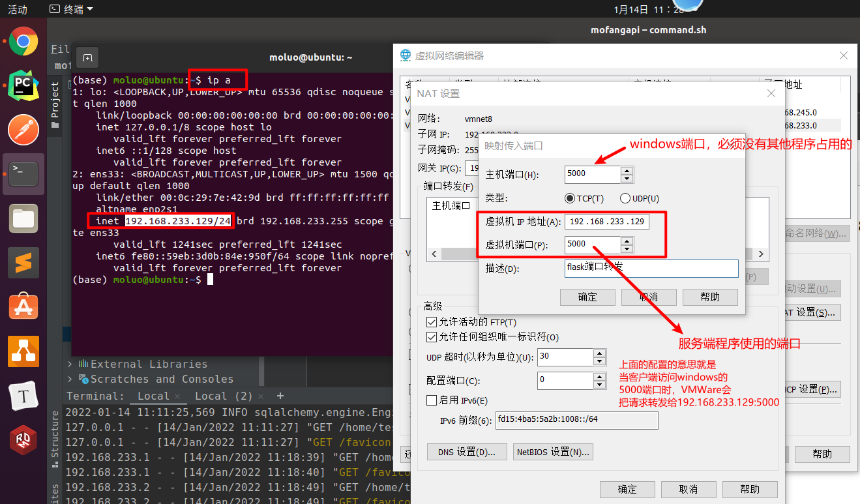The height and width of the screenshot is (504, 860).
Task: Click the 主机端口(H) input field
Action: coord(593,174)
